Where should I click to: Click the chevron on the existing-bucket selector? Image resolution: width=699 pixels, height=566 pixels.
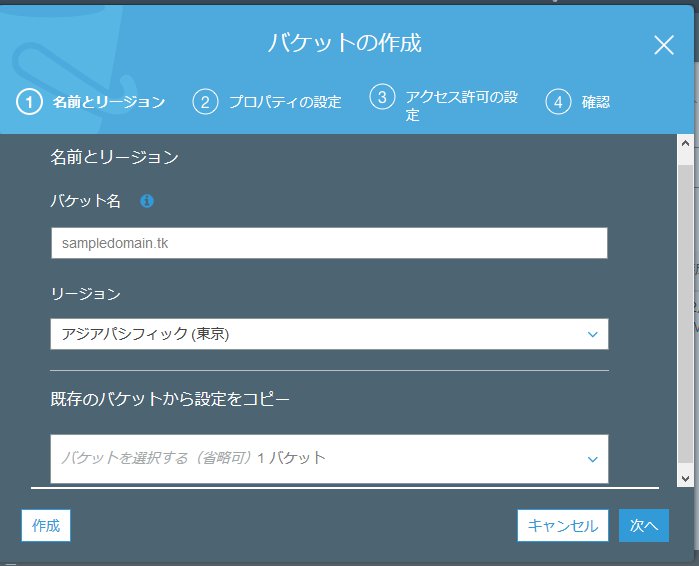[x=592, y=459]
